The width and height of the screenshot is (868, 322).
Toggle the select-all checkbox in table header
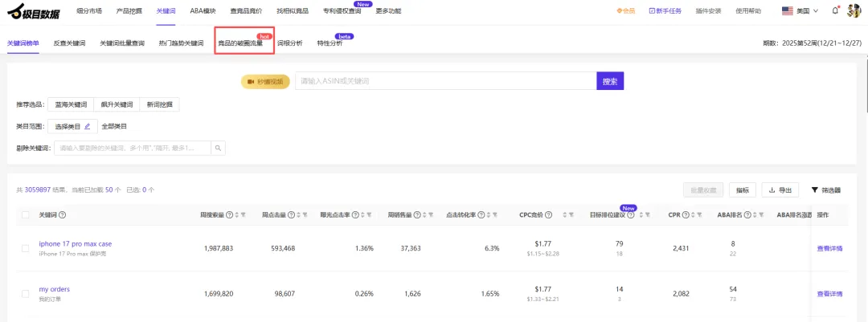tap(26, 215)
